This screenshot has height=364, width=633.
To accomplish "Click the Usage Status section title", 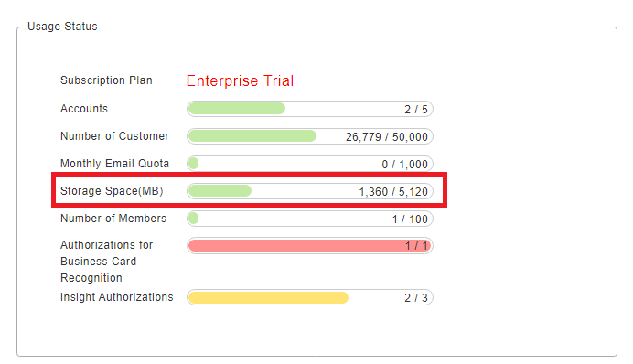I will [62, 27].
